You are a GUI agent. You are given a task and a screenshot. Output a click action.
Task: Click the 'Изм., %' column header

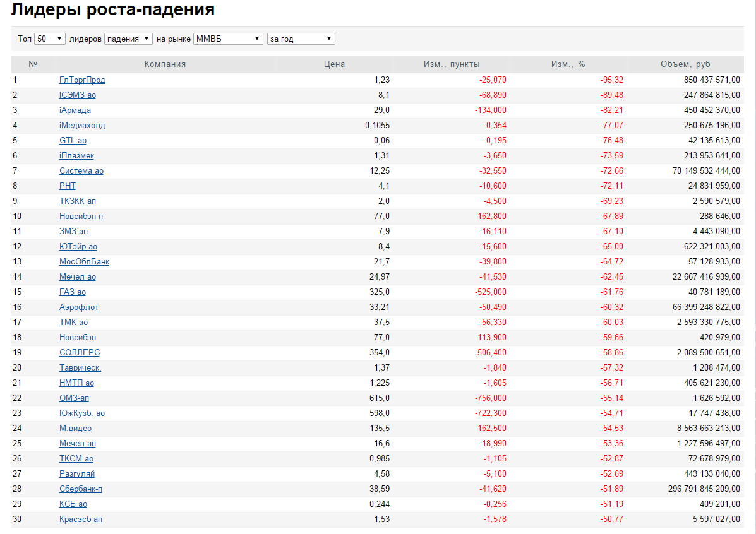click(568, 64)
